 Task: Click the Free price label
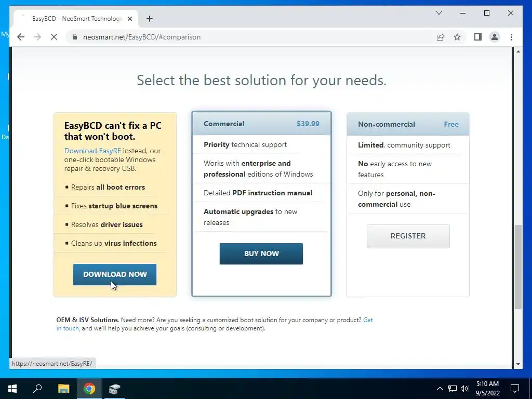[451, 125]
